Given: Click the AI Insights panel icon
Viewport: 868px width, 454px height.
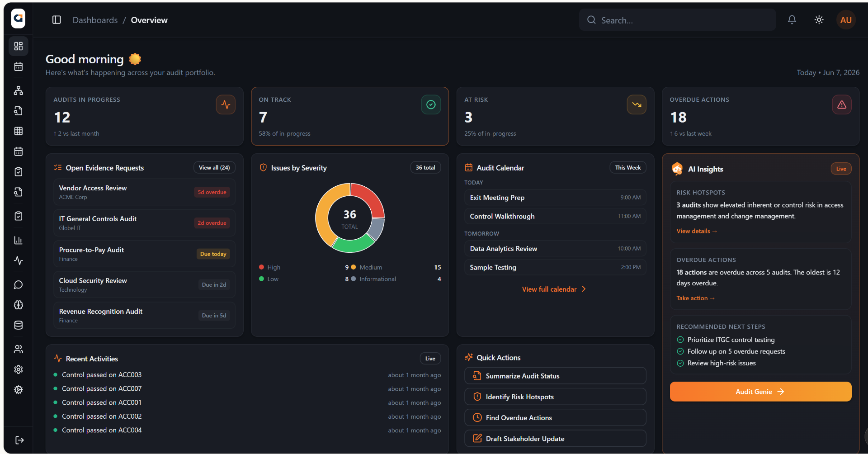Looking at the screenshot, I should pos(677,169).
